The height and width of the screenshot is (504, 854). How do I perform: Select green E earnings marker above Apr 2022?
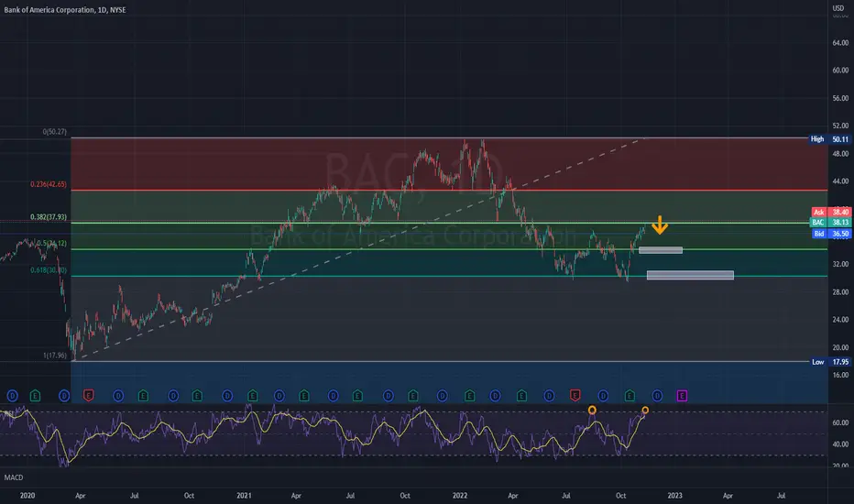pos(521,396)
